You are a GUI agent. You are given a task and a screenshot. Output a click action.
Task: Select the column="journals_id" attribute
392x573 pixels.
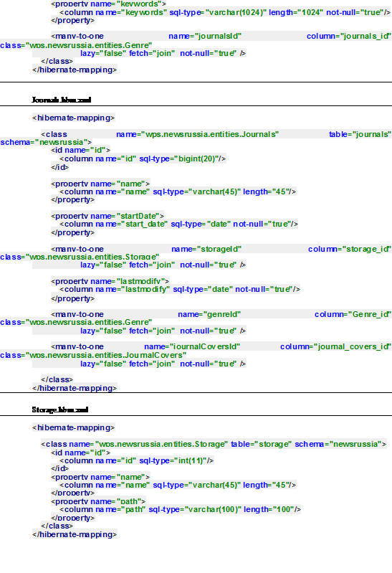pos(349,36)
